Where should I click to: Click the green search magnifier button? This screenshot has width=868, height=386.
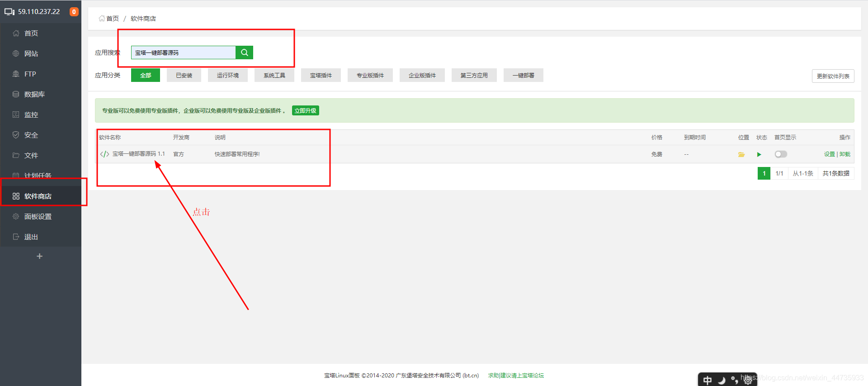tap(244, 52)
